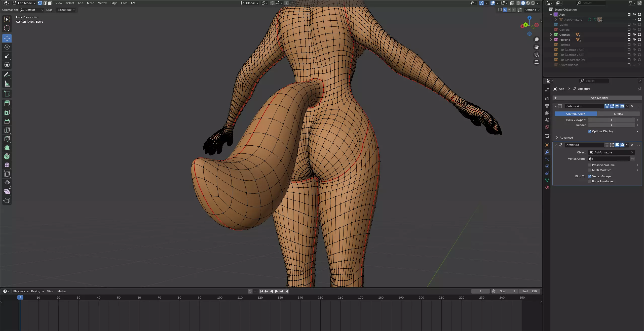Hide the Clothes collection in viewport
Viewport: 644px width, 331px height.
point(634,34)
